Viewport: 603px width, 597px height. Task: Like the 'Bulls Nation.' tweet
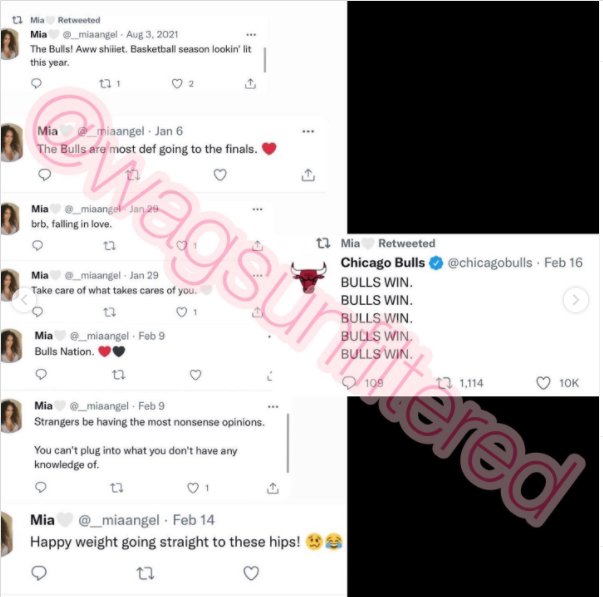[x=195, y=375]
